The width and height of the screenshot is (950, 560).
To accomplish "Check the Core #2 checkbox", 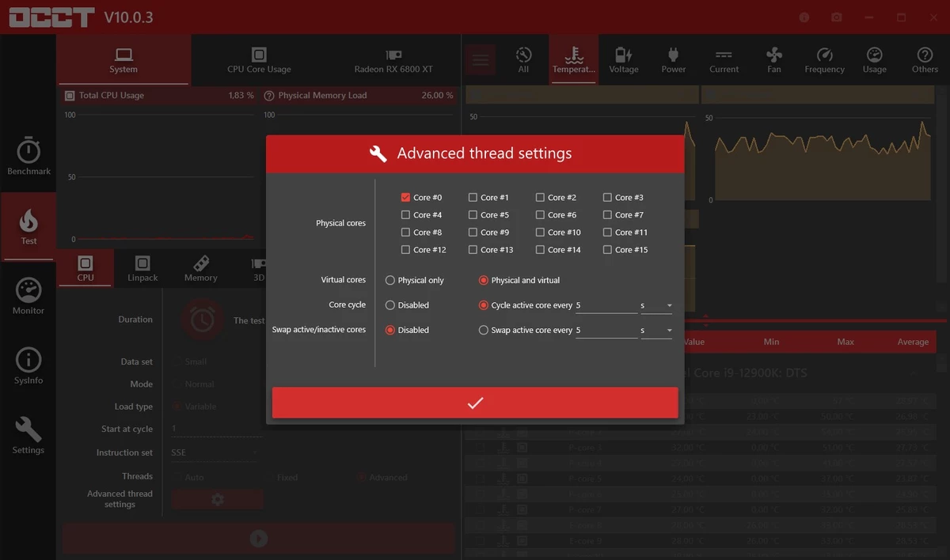I will tap(540, 198).
